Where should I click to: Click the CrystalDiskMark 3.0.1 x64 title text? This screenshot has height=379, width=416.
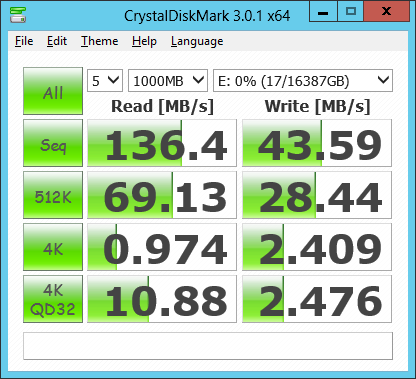(x=207, y=16)
